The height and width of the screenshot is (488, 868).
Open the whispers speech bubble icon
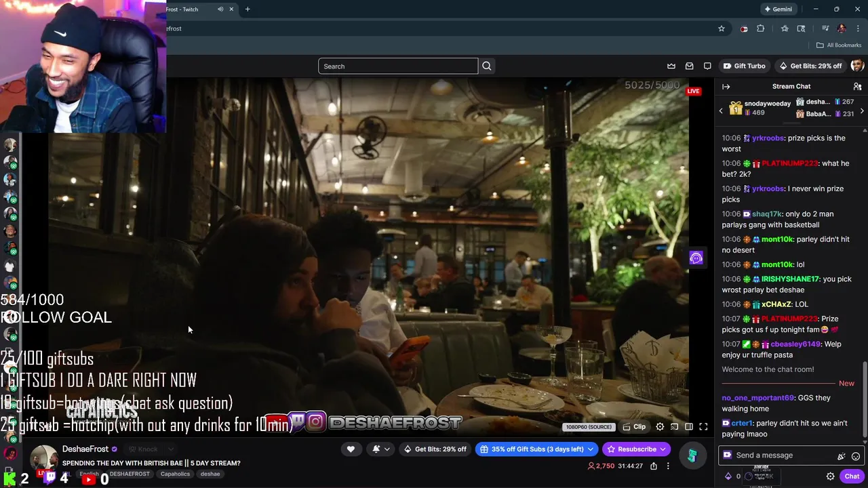(x=707, y=66)
